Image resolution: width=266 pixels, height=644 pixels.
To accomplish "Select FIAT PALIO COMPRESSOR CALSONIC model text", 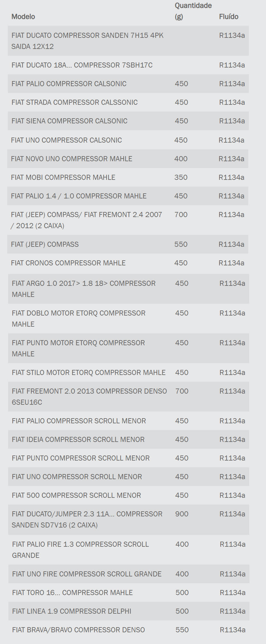I will coord(69,84).
